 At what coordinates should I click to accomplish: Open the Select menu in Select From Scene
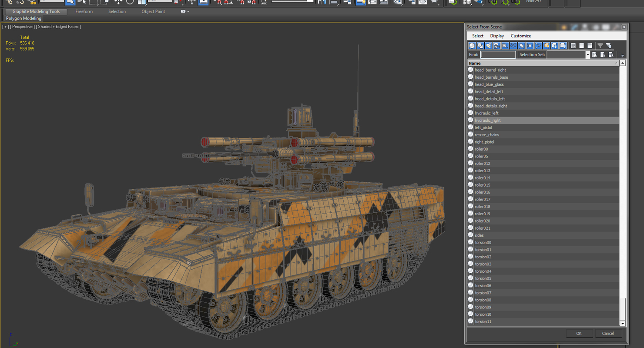click(478, 36)
